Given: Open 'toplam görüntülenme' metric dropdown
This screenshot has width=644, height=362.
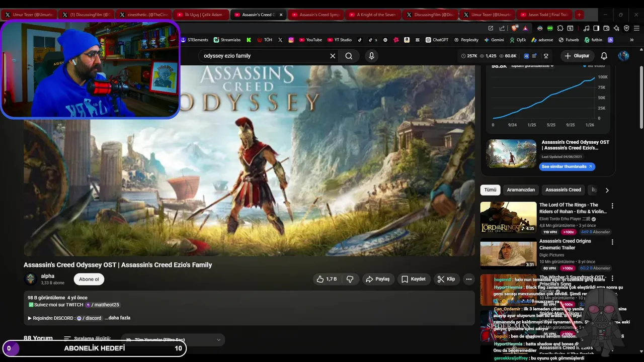Looking at the screenshot, I should pos(532,66).
